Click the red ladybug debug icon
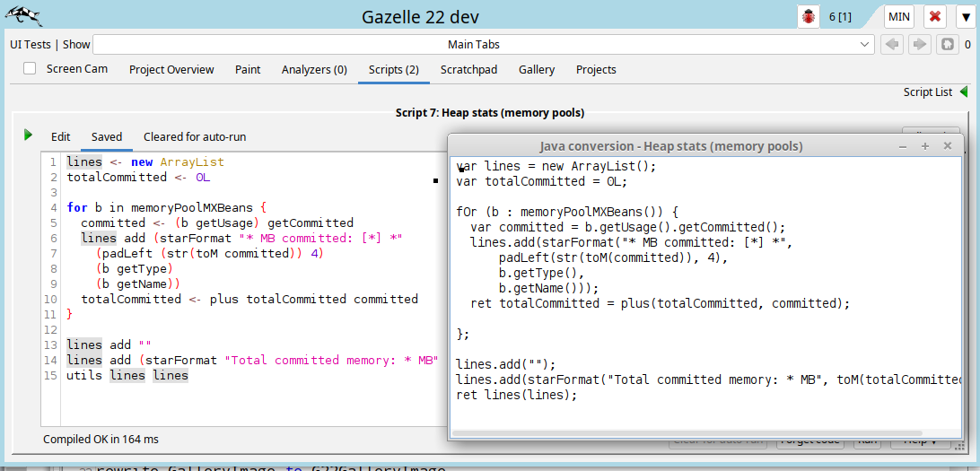The width and height of the screenshot is (980, 471). 809,17
